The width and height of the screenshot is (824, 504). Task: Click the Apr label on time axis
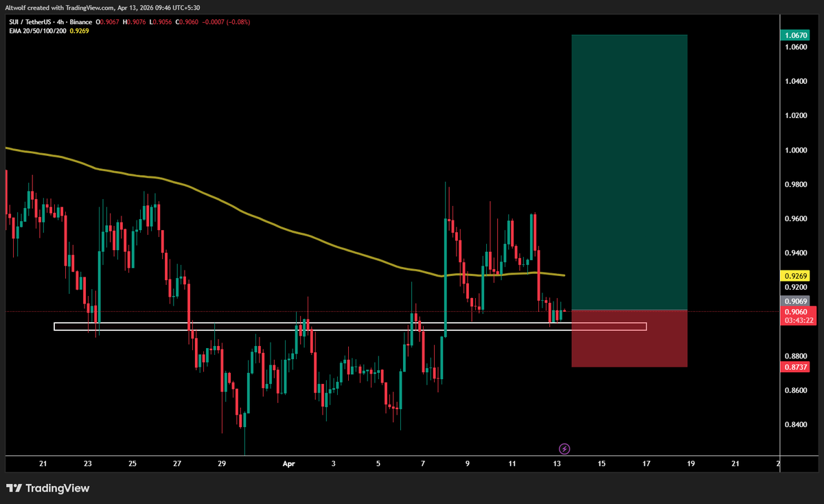(x=289, y=464)
